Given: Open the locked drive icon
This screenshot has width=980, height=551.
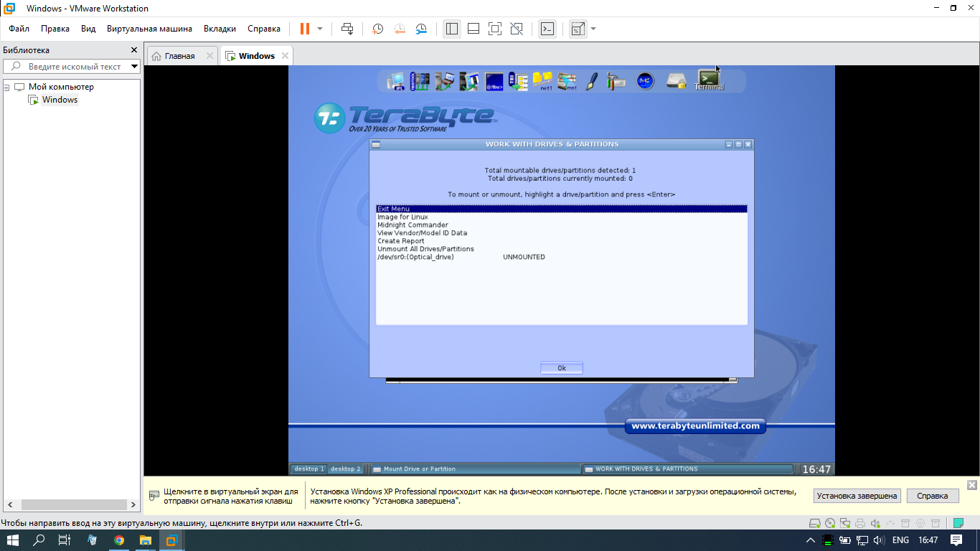Looking at the screenshot, I should point(676,81).
